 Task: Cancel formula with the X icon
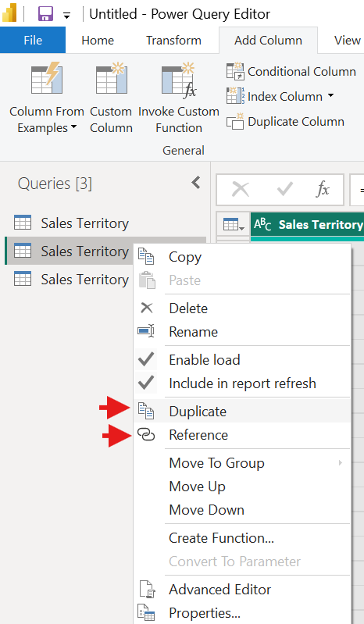pos(241,189)
